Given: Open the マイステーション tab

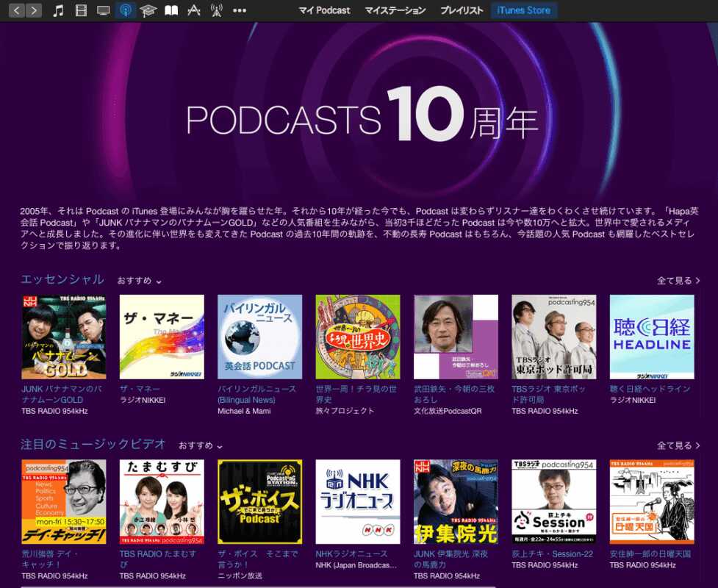Looking at the screenshot, I should tap(395, 10).
